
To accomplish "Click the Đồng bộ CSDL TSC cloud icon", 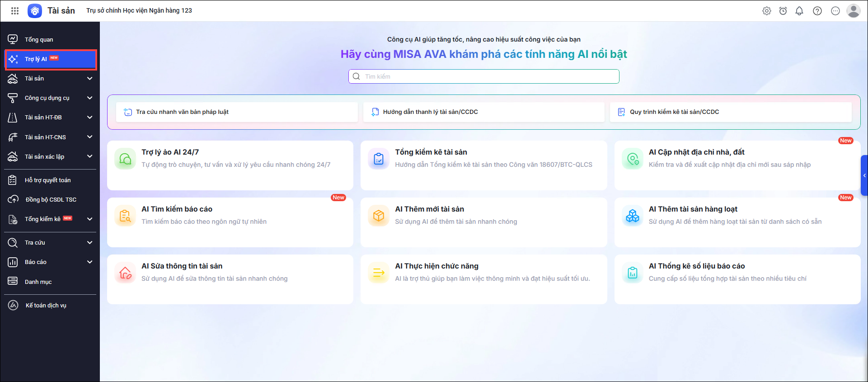I will (x=13, y=199).
